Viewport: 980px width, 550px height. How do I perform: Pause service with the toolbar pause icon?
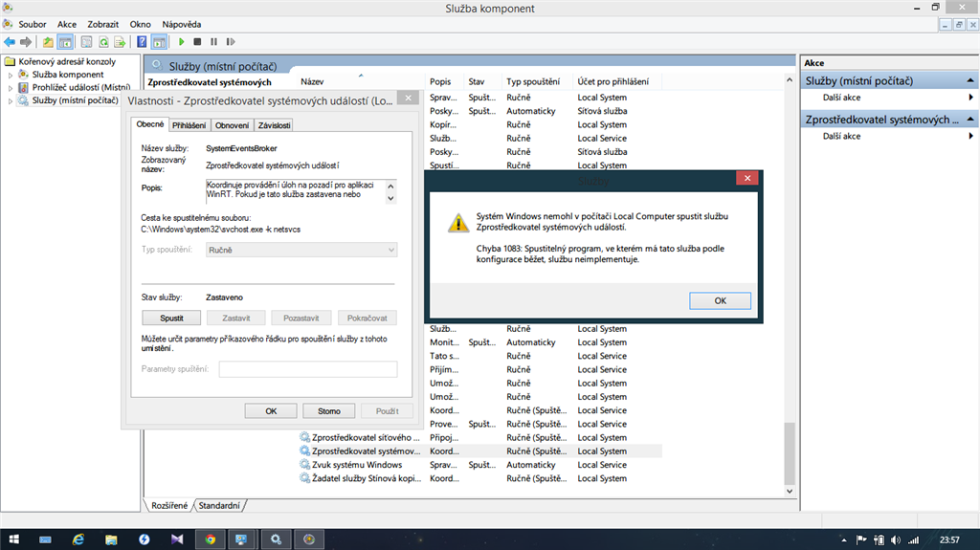[213, 42]
